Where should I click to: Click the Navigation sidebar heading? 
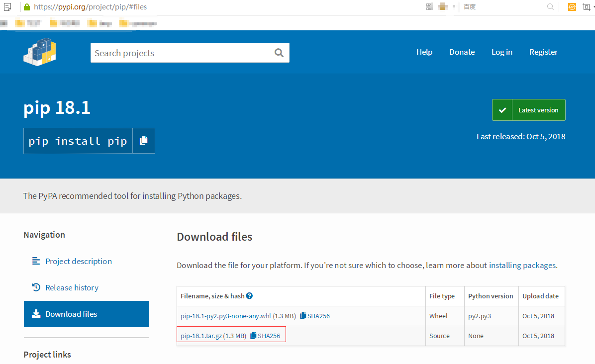[x=44, y=235]
